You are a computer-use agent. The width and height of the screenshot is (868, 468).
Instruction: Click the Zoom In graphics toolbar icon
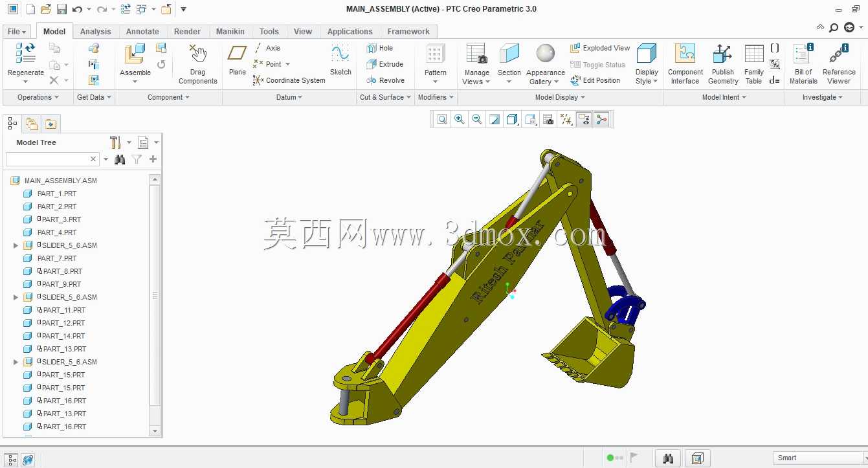point(460,119)
